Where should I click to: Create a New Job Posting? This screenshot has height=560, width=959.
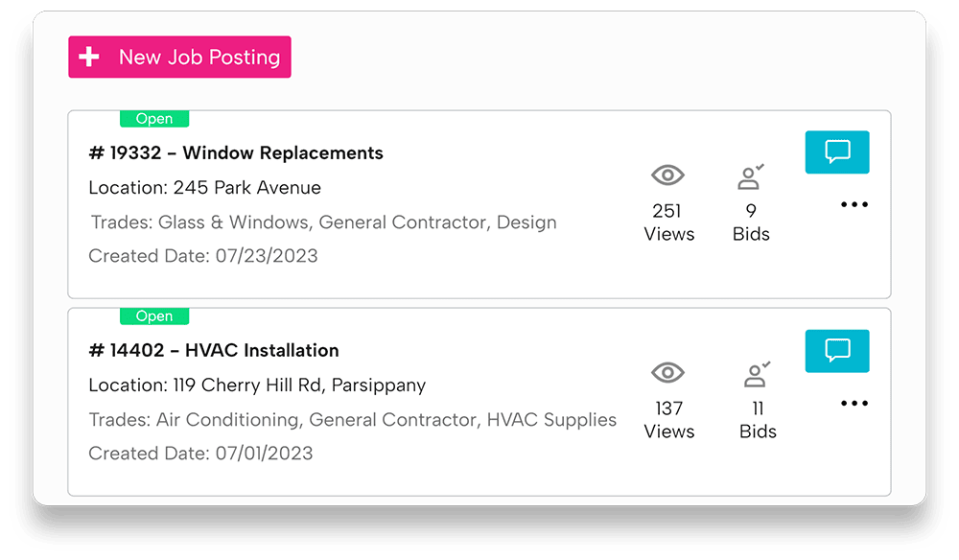tap(179, 58)
